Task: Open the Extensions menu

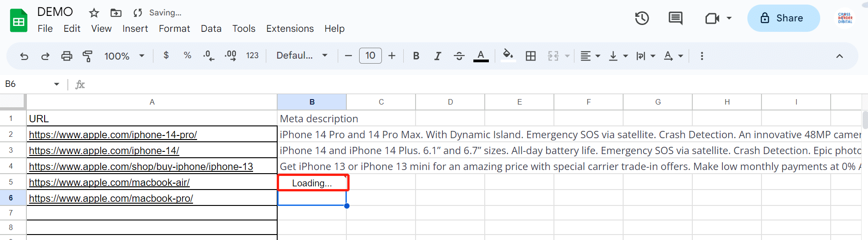Action: click(x=290, y=29)
